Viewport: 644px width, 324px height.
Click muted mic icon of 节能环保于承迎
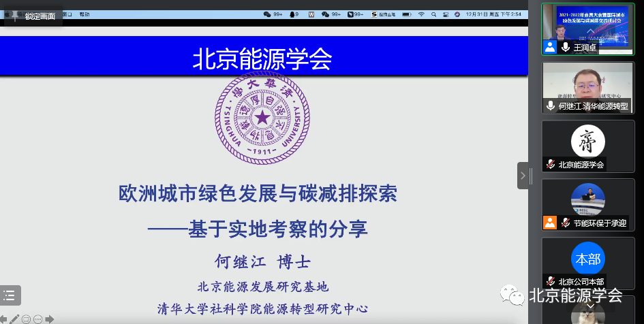coord(566,223)
